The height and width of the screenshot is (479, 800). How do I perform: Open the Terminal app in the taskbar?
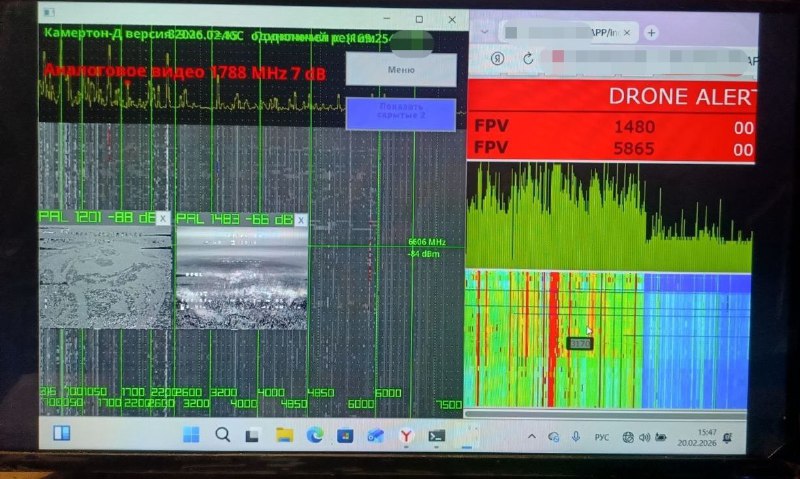(436, 436)
